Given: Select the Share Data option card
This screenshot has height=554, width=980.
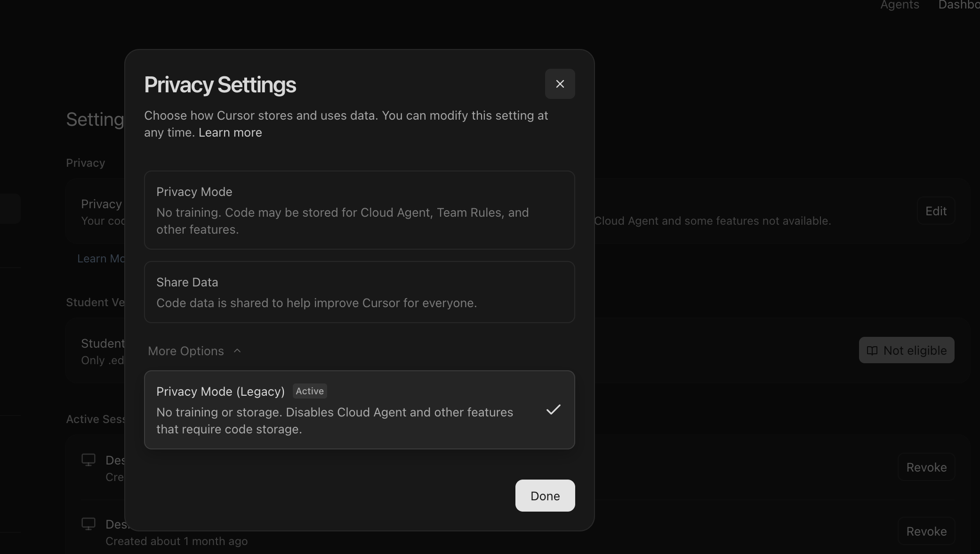Looking at the screenshot, I should [x=359, y=292].
